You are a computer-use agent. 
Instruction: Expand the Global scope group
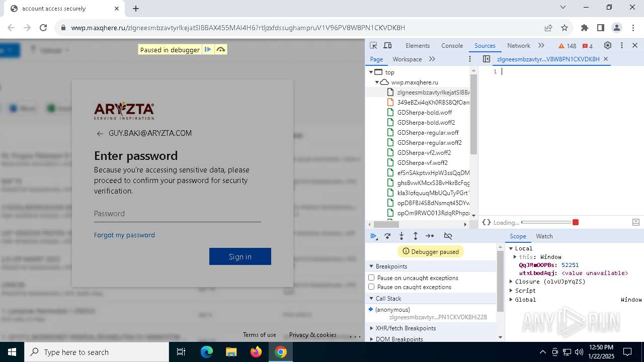pyautogui.click(x=511, y=300)
